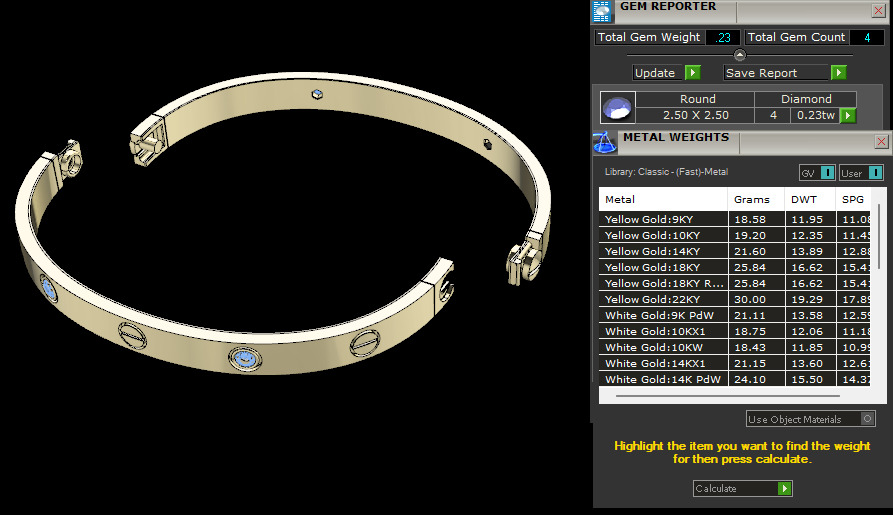The height and width of the screenshot is (515, 893).
Task: Click the Grams column header
Action: tap(756, 199)
